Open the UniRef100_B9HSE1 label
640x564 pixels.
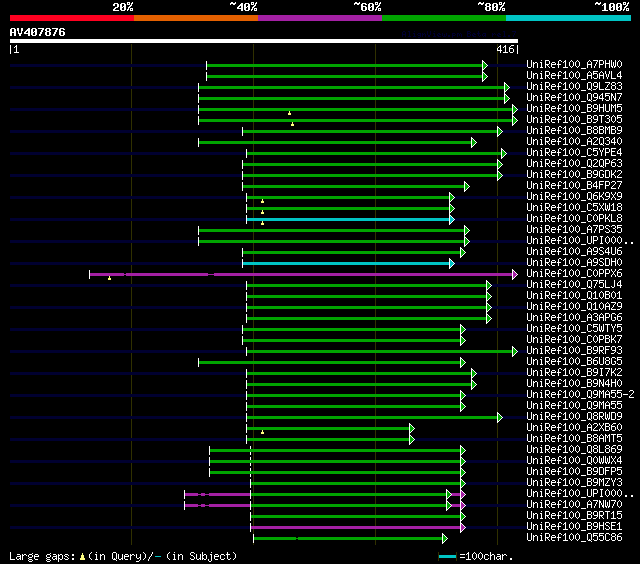[574, 527]
